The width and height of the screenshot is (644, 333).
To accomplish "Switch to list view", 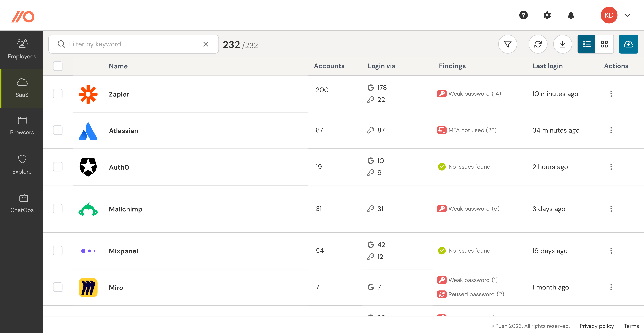I will 586,44.
